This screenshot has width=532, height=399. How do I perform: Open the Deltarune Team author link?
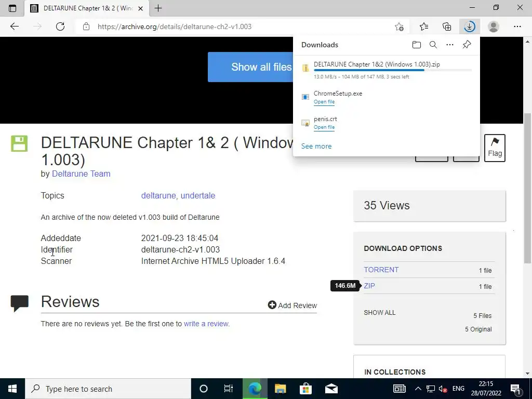pos(81,174)
